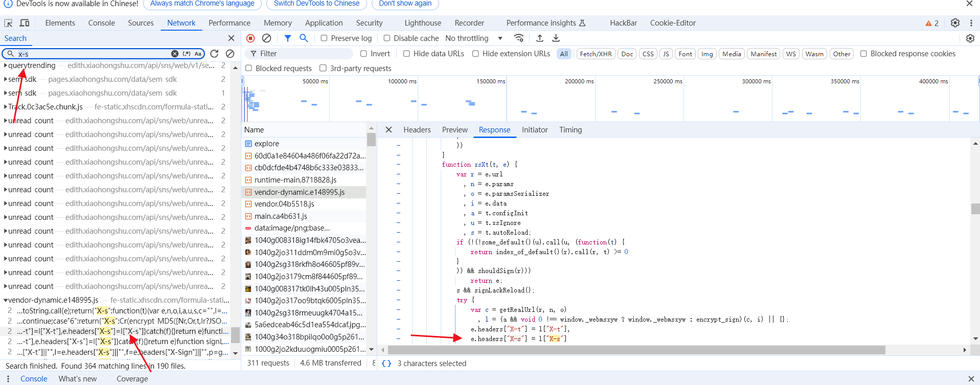This screenshot has width=980, height=385.
Task: Click Switch DevTools to Chinese button
Action: (x=316, y=4)
